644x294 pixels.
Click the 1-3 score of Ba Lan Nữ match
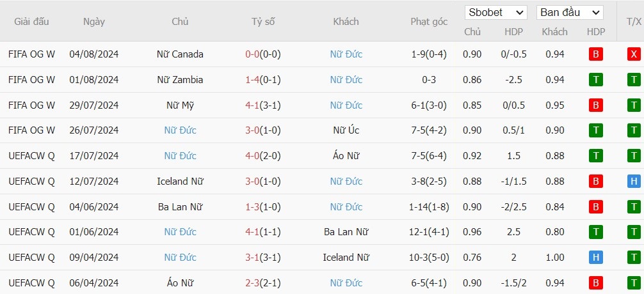[252, 207]
